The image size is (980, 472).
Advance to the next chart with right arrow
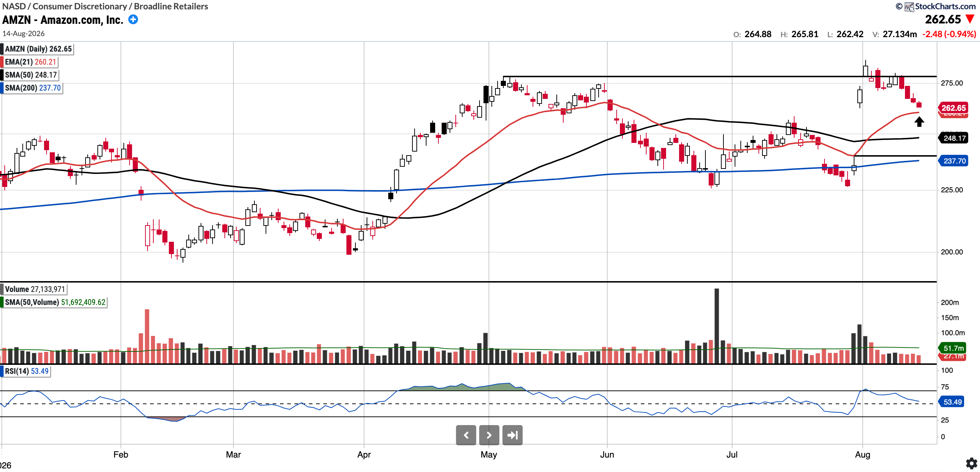(x=489, y=435)
